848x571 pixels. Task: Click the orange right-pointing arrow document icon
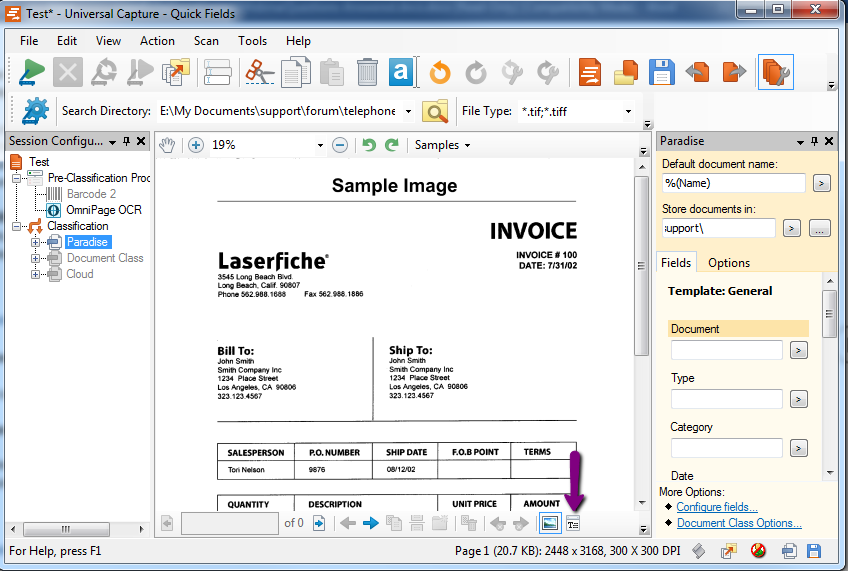point(734,72)
